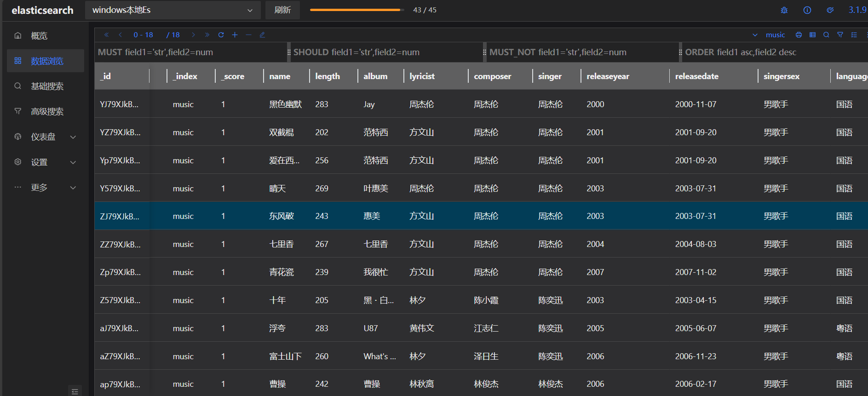
Task: Click lyricist cell 黄伟文
Action: click(x=422, y=328)
